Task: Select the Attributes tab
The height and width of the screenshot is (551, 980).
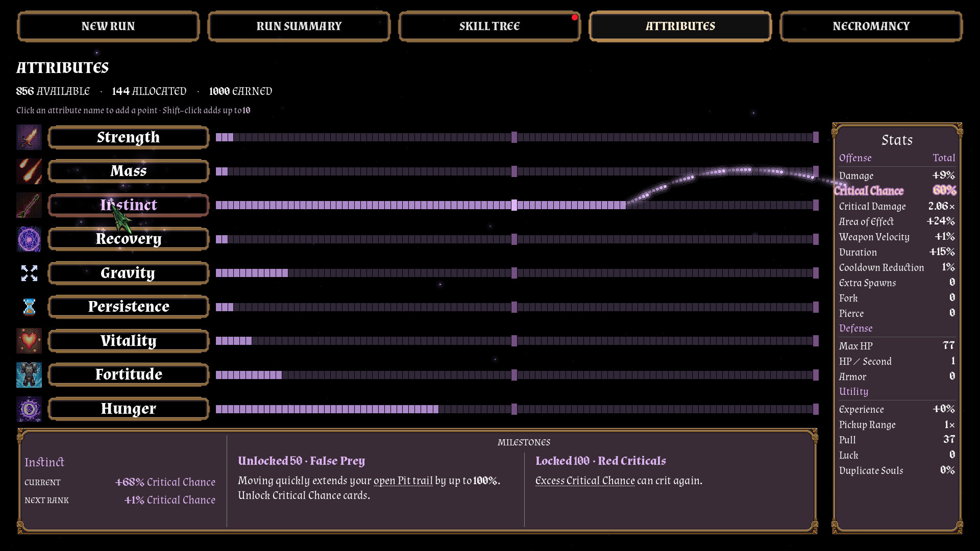Action: [680, 27]
